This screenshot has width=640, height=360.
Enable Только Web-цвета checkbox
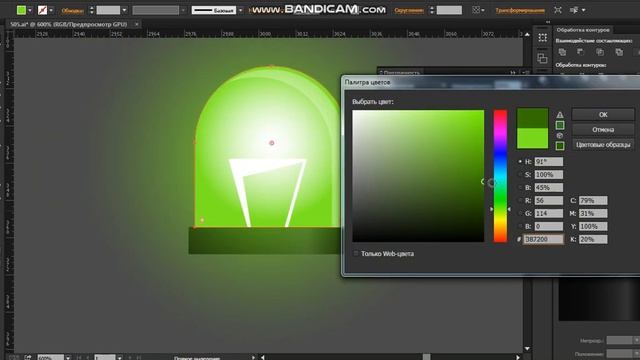[356, 253]
